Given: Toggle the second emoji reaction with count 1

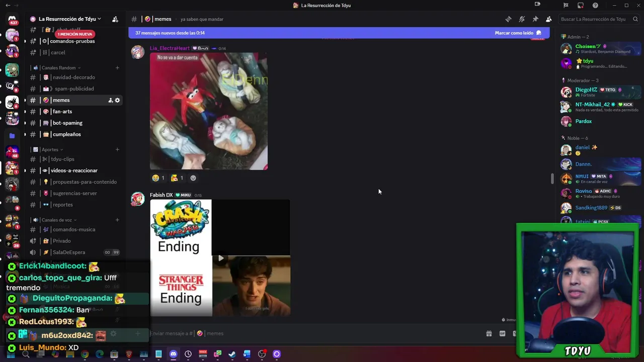Looking at the screenshot, I should (x=177, y=178).
